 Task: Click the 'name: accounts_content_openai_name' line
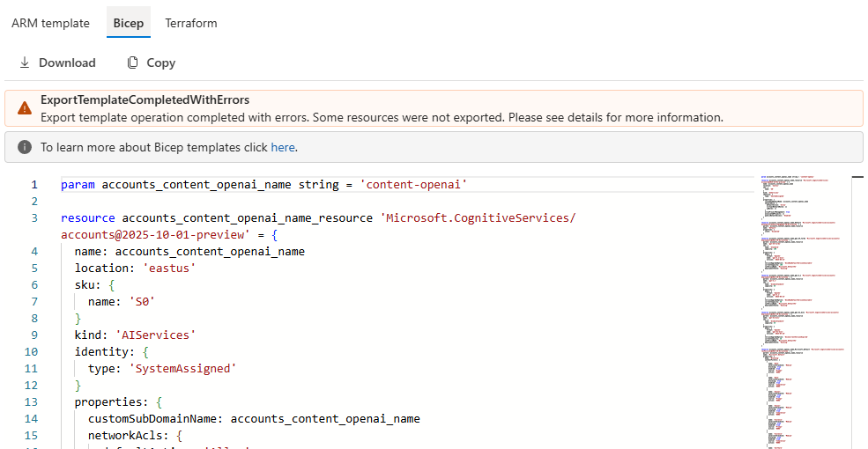189,252
